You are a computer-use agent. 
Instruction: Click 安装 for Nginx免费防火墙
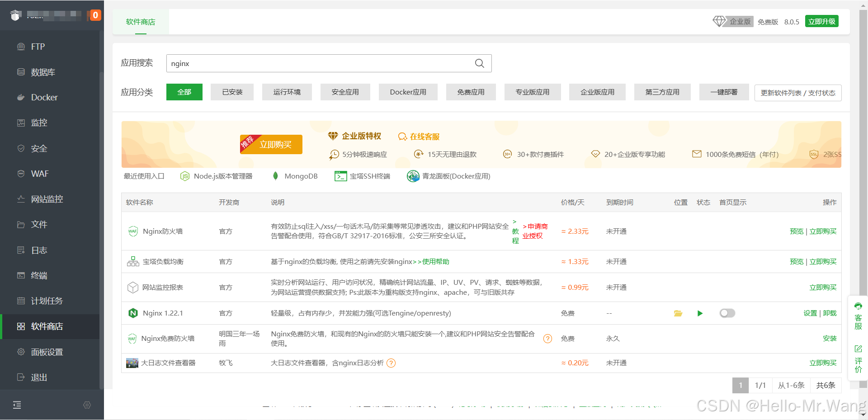pyautogui.click(x=830, y=338)
